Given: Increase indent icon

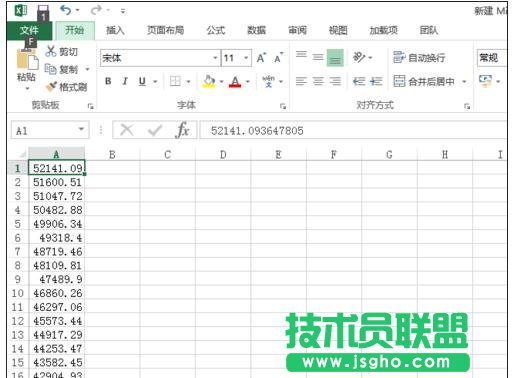Looking at the screenshot, I should coord(376,81).
